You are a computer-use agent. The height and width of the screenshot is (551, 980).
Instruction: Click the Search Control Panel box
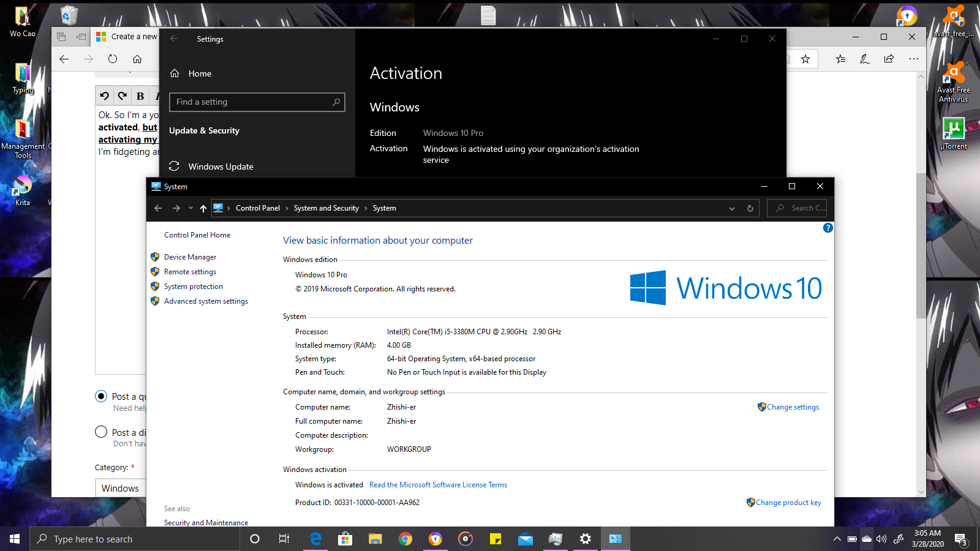(797, 208)
